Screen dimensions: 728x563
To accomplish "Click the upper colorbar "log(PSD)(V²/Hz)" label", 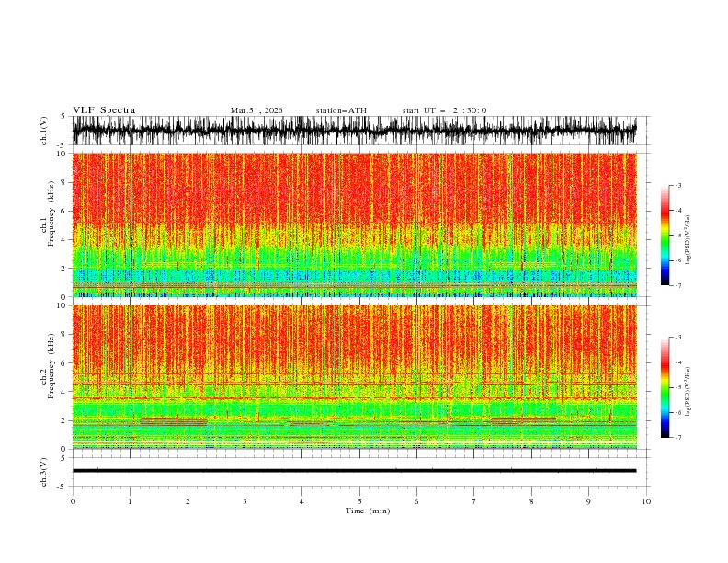I will pos(688,240).
